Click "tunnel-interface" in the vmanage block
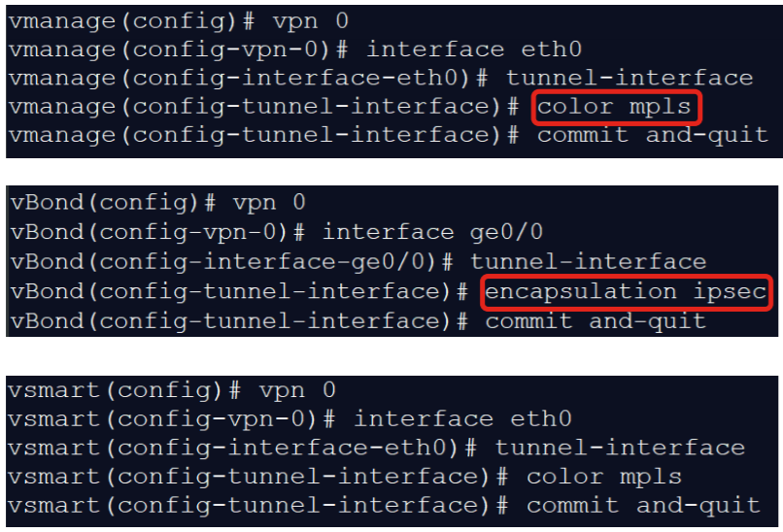 point(630,78)
